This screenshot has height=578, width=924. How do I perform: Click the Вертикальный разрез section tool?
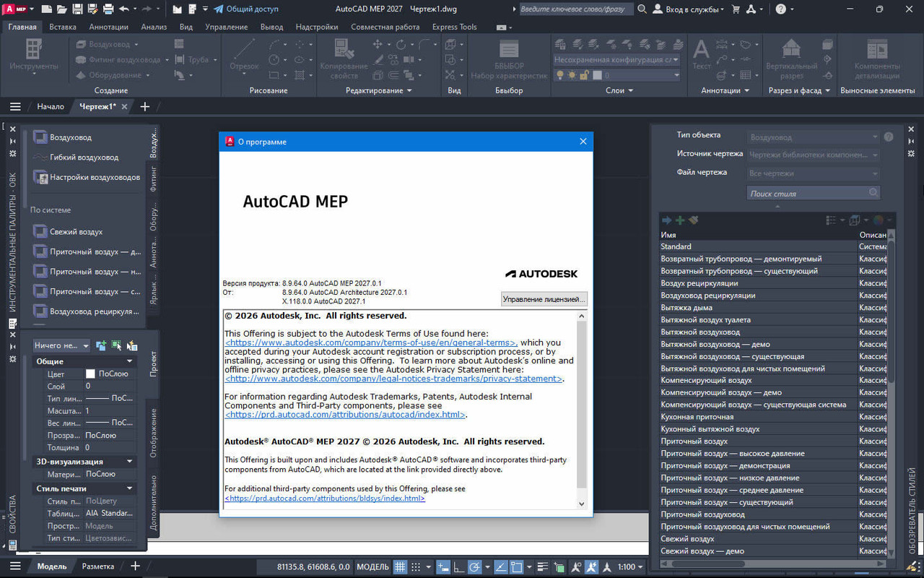tap(792, 59)
